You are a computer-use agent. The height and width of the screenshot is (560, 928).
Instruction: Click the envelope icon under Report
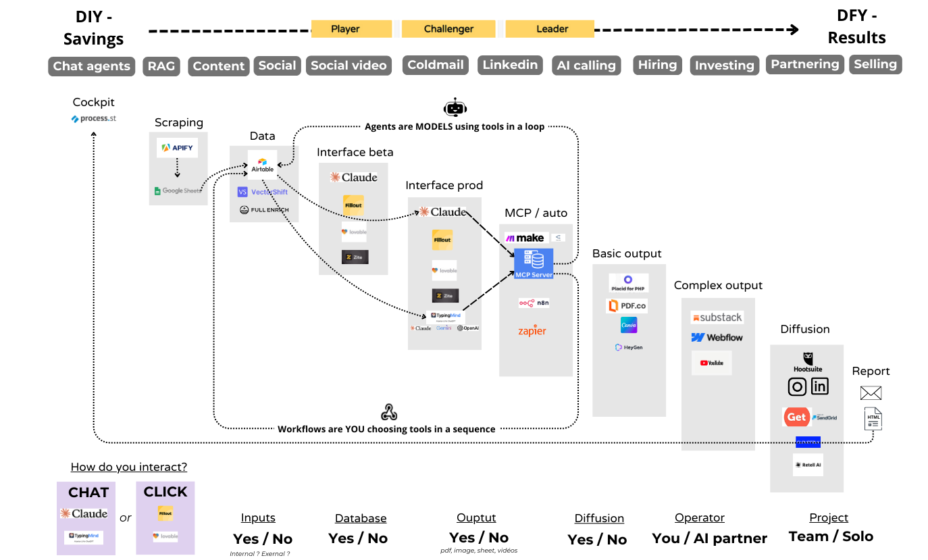tap(871, 393)
